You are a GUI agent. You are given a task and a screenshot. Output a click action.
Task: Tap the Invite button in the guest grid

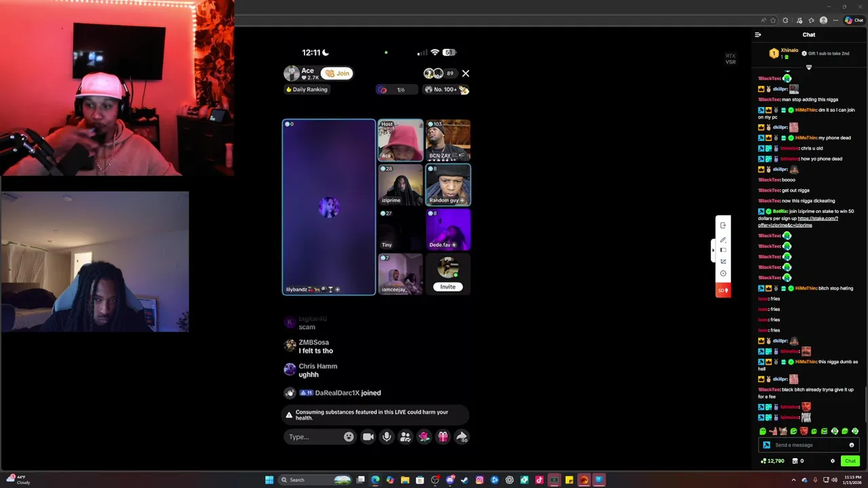[448, 287]
